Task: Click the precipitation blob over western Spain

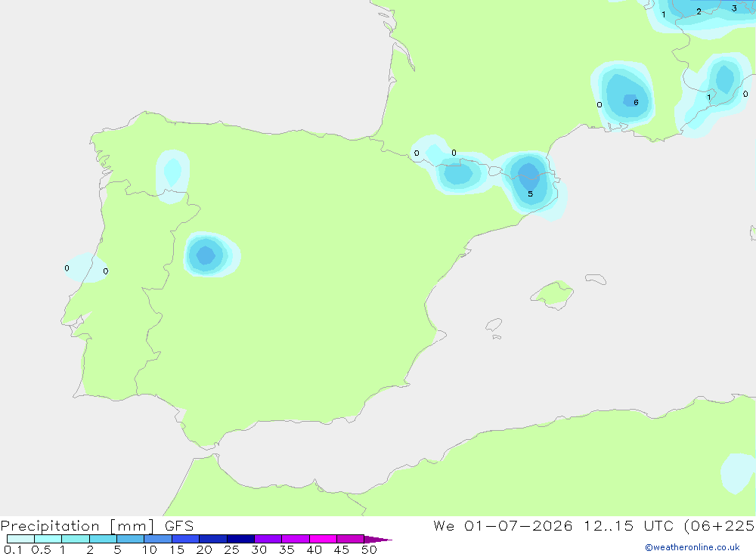Action: pos(211,255)
